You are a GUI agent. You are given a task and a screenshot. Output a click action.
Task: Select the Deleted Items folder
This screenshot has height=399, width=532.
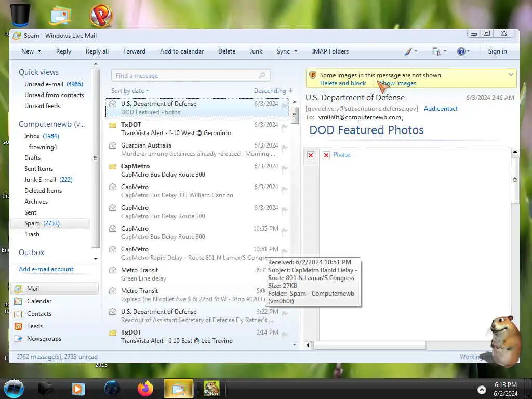43,191
